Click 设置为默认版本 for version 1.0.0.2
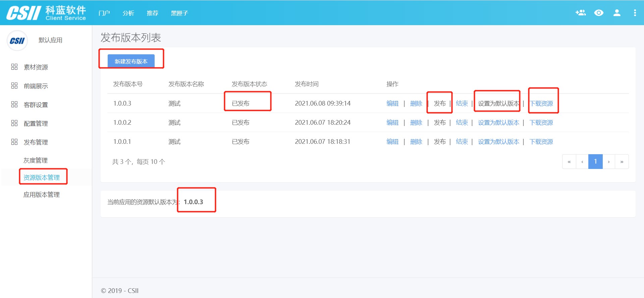Viewport: 644px width, 298px height. [499, 122]
